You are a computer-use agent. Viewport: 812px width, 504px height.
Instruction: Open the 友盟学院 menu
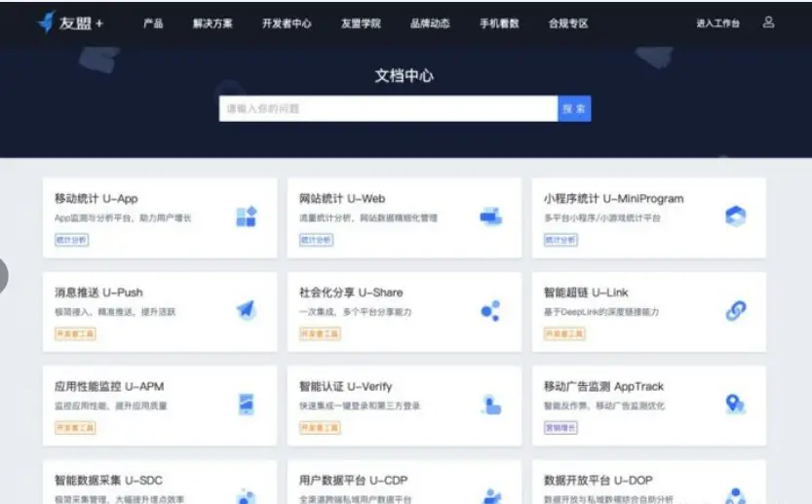(361, 23)
